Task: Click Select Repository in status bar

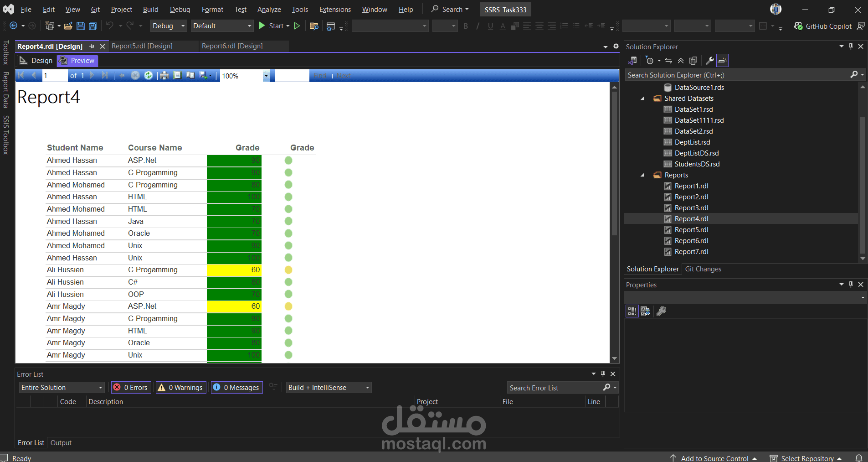Action: tap(806, 458)
